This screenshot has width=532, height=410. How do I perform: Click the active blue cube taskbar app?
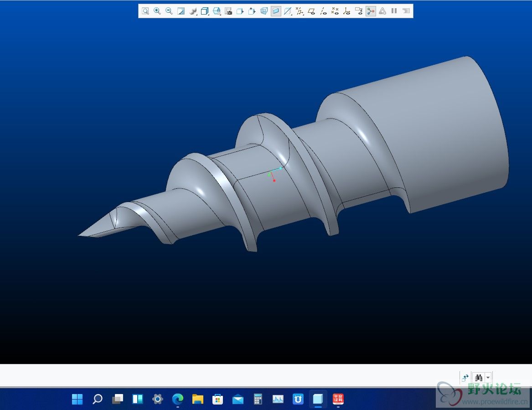pyautogui.click(x=318, y=399)
